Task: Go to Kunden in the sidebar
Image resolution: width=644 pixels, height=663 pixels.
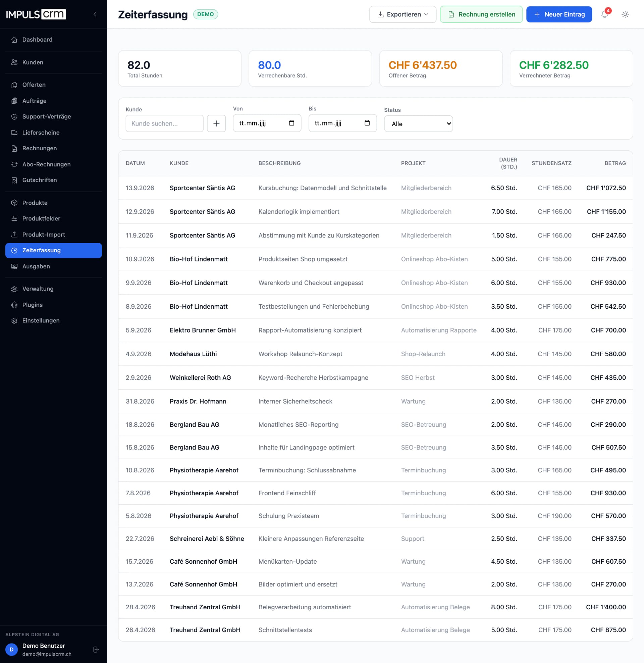Action: tap(53, 62)
